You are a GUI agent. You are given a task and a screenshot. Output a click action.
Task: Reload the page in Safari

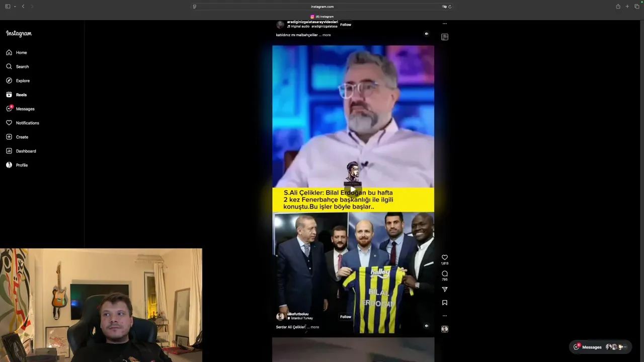point(450,7)
